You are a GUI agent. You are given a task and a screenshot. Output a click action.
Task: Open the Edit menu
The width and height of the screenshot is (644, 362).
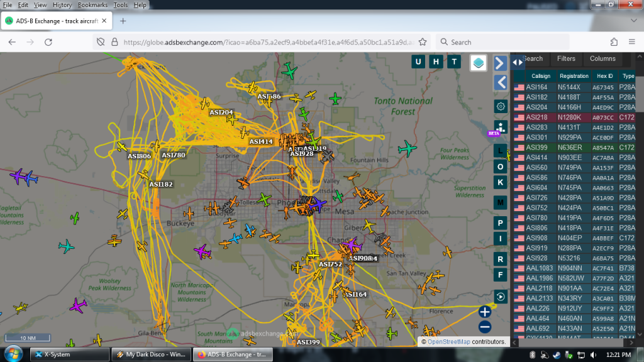[23, 5]
